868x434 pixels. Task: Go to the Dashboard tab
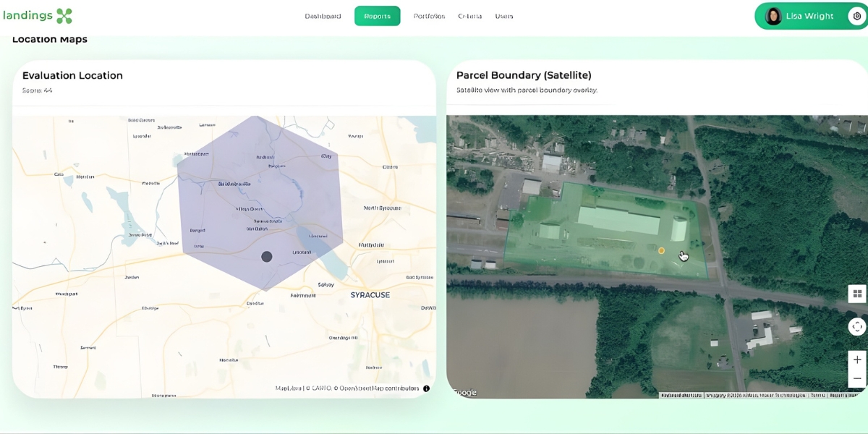tap(323, 16)
